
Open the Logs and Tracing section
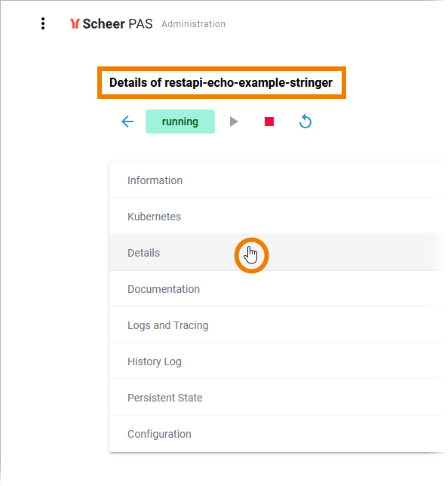coord(278,325)
